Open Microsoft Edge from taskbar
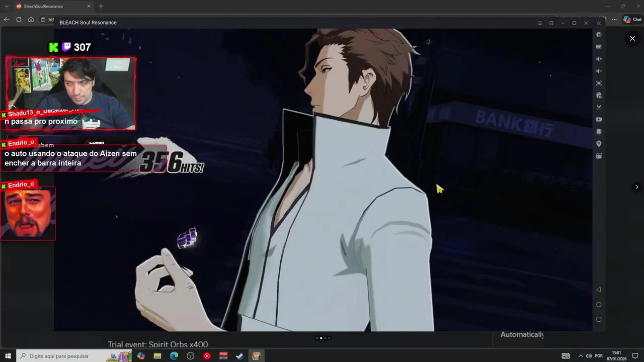The image size is (644, 362). [x=174, y=356]
